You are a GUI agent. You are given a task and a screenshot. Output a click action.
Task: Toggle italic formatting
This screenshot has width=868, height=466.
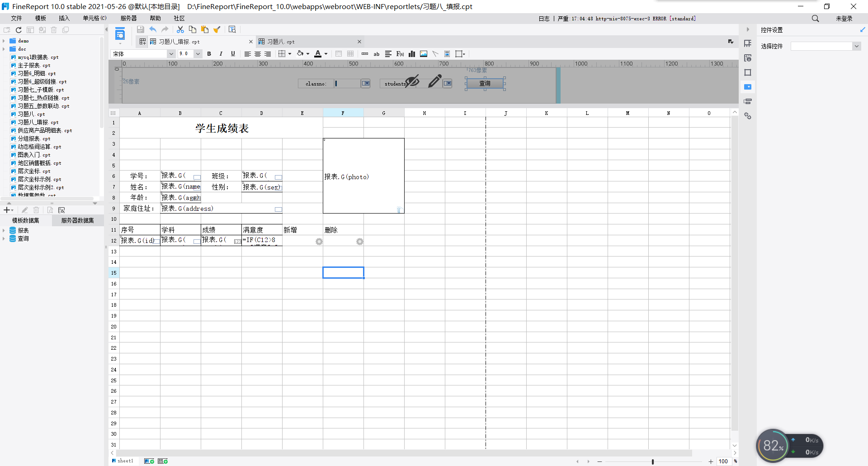221,54
